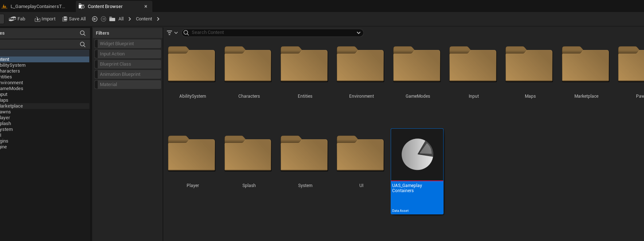This screenshot has height=241, width=644.
Task: Select the All breadcrumb
Action: pos(121,19)
